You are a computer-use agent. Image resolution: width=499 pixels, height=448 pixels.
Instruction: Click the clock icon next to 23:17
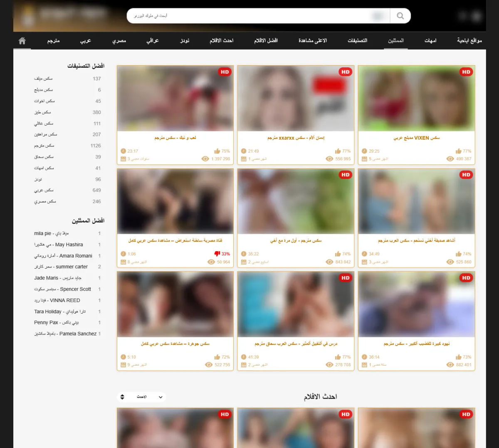click(x=123, y=151)
